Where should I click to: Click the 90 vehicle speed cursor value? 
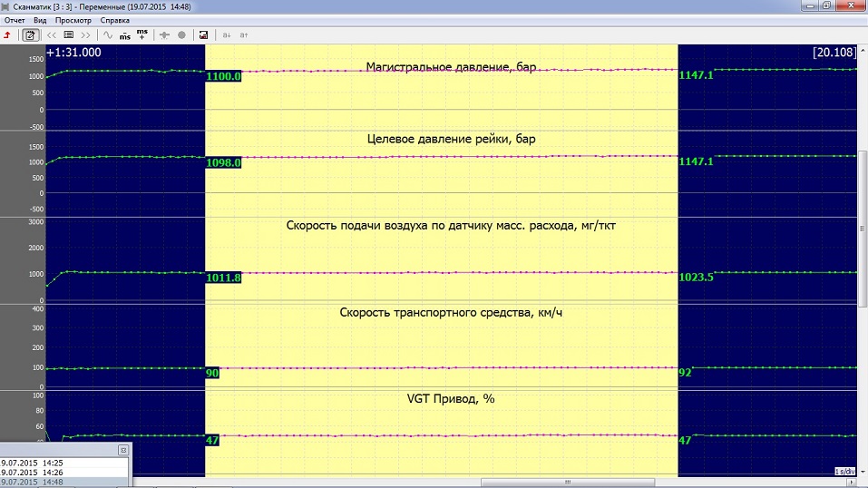click(212, 373)
